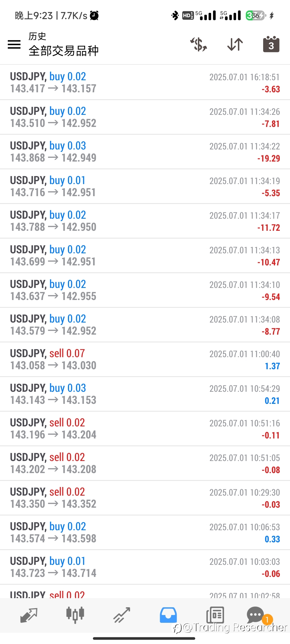Expand USDJPY buy 0.03 trade losing -19.29
The height and width of the screenshot is (644, 290).
coord(145,152)
